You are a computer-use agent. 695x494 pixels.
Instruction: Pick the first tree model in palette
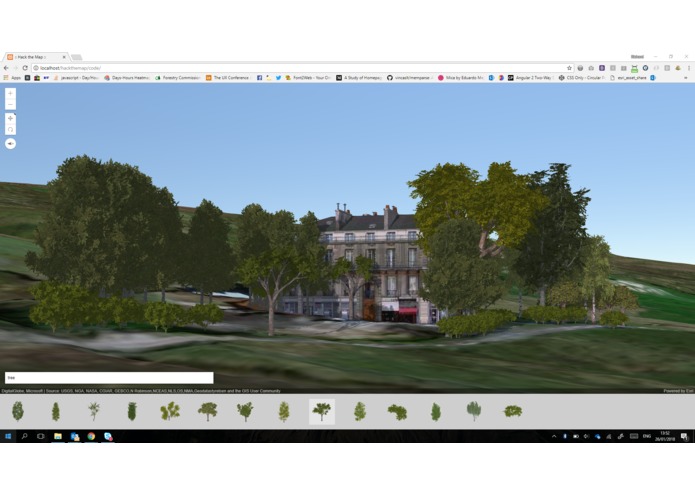18,411
